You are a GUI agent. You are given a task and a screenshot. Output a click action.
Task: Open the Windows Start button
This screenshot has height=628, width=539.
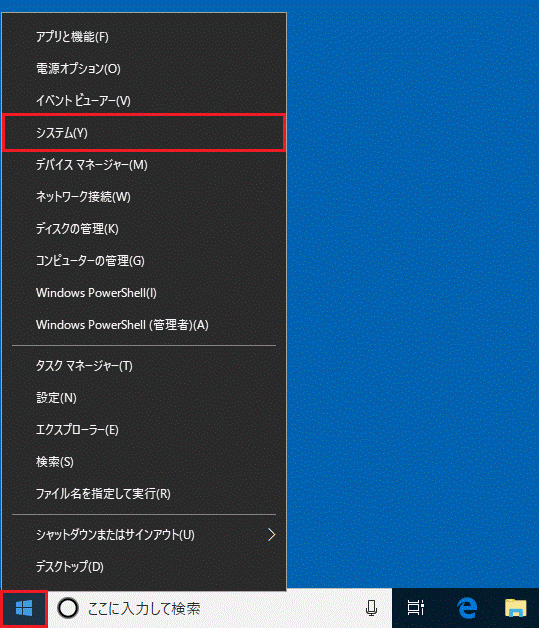[24, 608]
